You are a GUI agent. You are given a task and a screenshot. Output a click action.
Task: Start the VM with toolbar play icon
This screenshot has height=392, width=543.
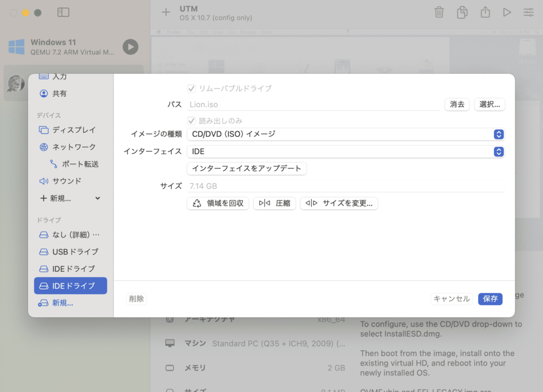[x=507, y=13]
